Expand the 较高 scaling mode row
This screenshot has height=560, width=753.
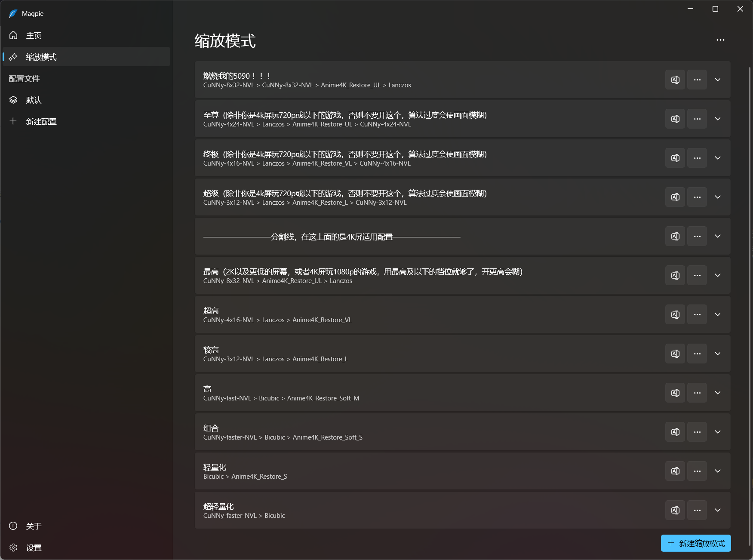tap(718, 354)
